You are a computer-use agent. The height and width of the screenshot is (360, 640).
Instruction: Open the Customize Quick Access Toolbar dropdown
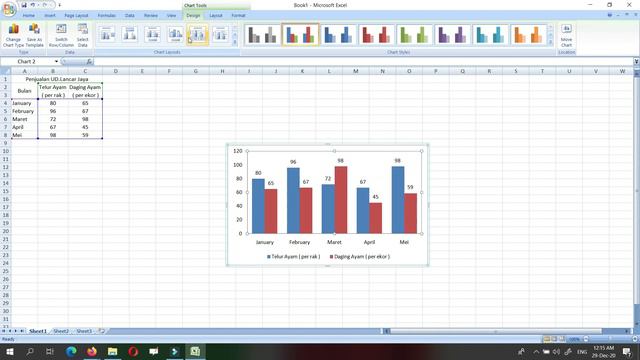60,5
